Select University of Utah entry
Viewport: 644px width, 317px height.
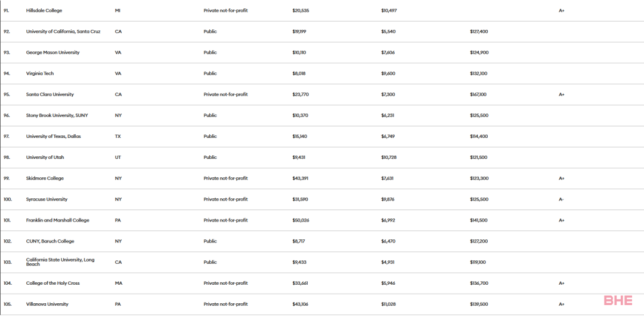coord(45,158)
